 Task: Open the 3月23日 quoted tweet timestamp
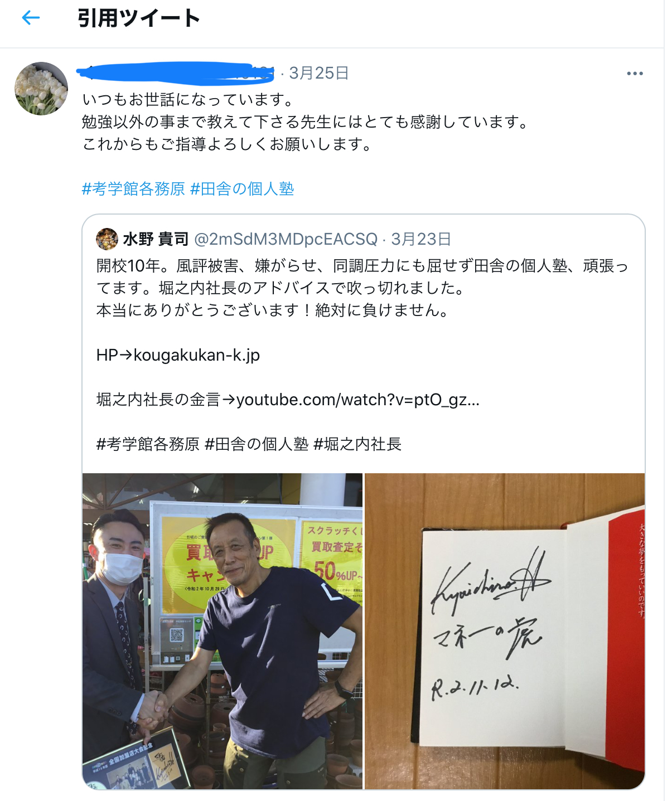(421, 239)
